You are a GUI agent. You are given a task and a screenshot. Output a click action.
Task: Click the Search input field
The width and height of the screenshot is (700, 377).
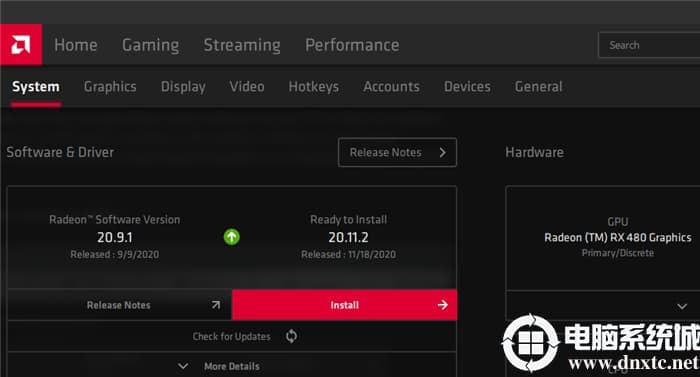[649, 45]
